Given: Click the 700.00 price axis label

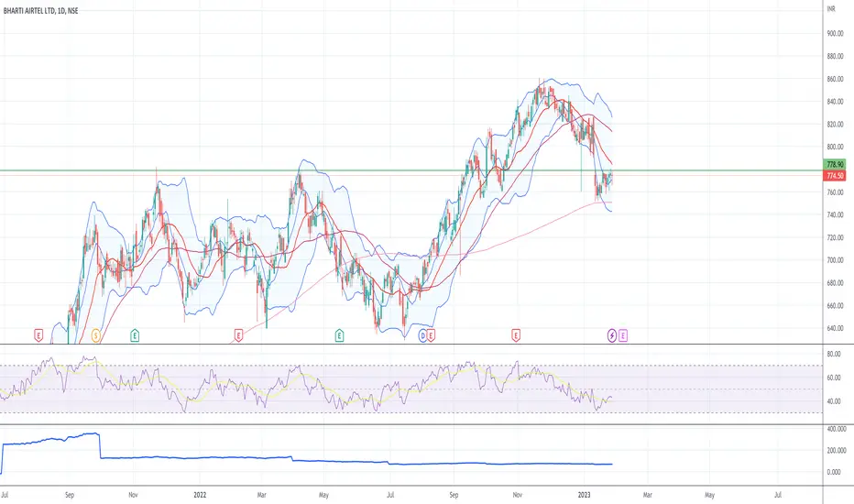Looking at the screenshot, I should click(835, 260).
